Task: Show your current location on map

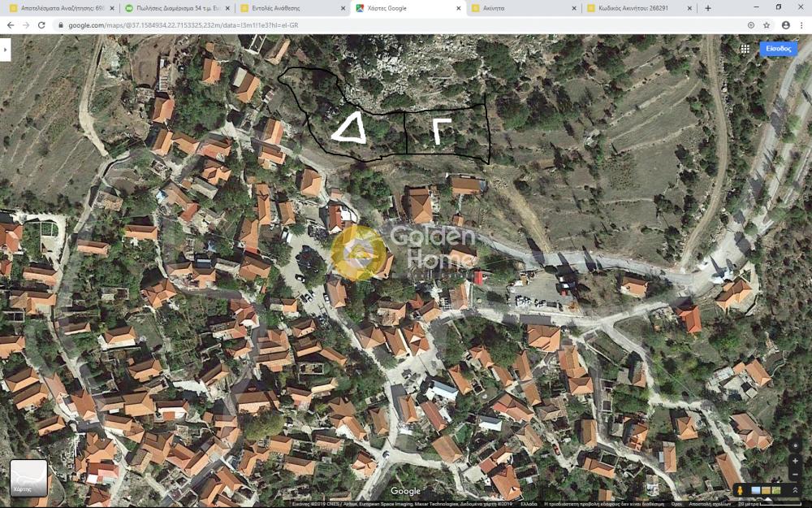Action: tap(795, 445)
